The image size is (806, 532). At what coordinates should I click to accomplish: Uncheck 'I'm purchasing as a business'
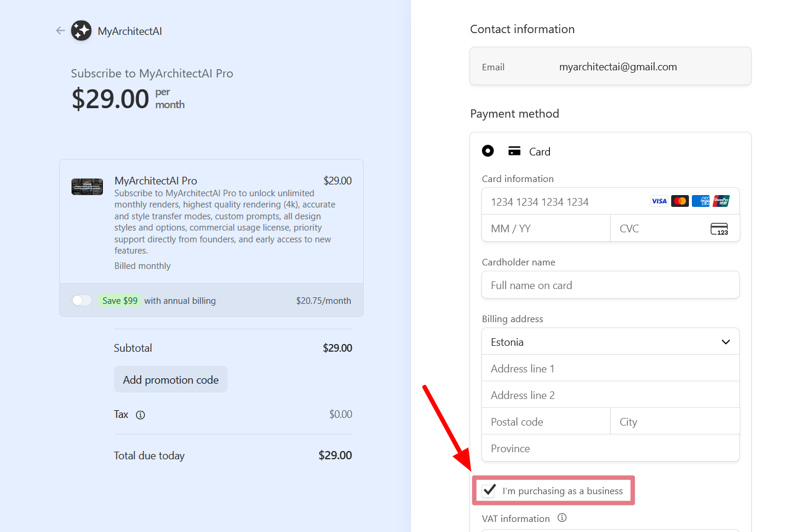point(488,491)
